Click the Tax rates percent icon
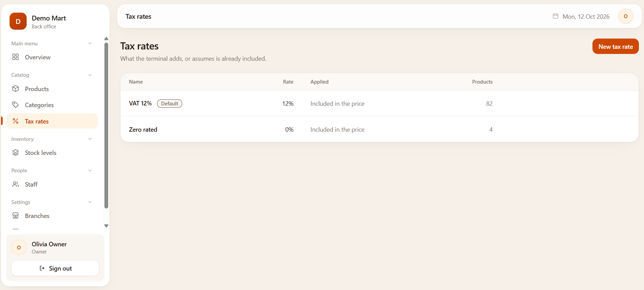This screenshot has height=290, width=644. point(15,121)
